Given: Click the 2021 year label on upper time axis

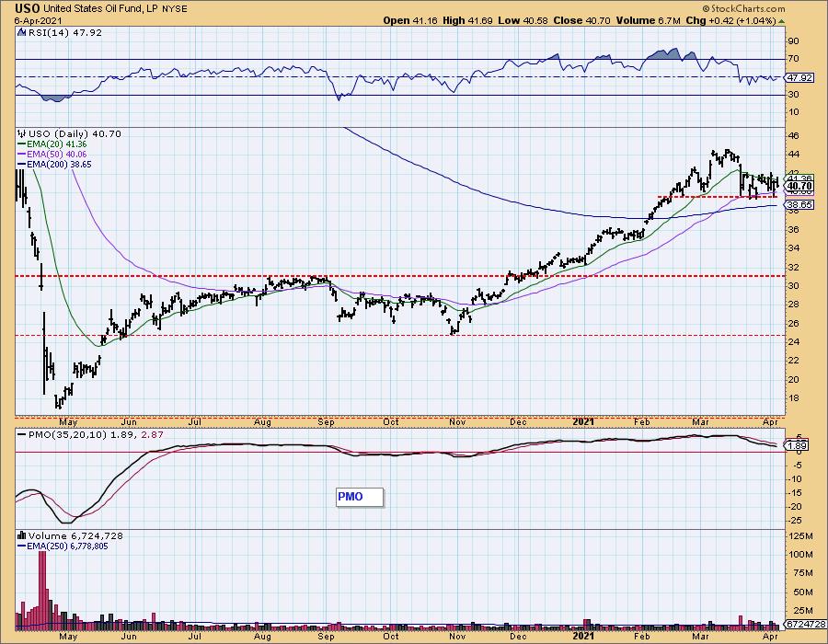Looking at the screenshot, I should click(583, 421).
